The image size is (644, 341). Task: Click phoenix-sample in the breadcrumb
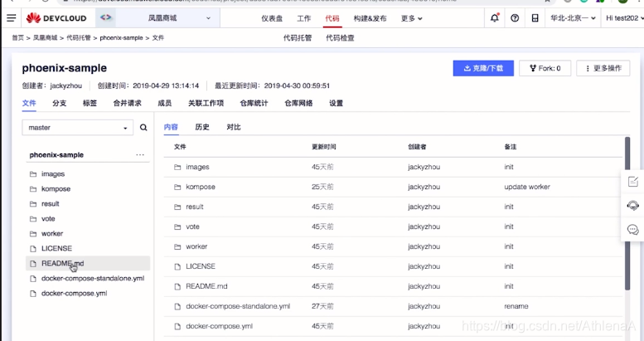pyautogui.click(x=121, y=38)
